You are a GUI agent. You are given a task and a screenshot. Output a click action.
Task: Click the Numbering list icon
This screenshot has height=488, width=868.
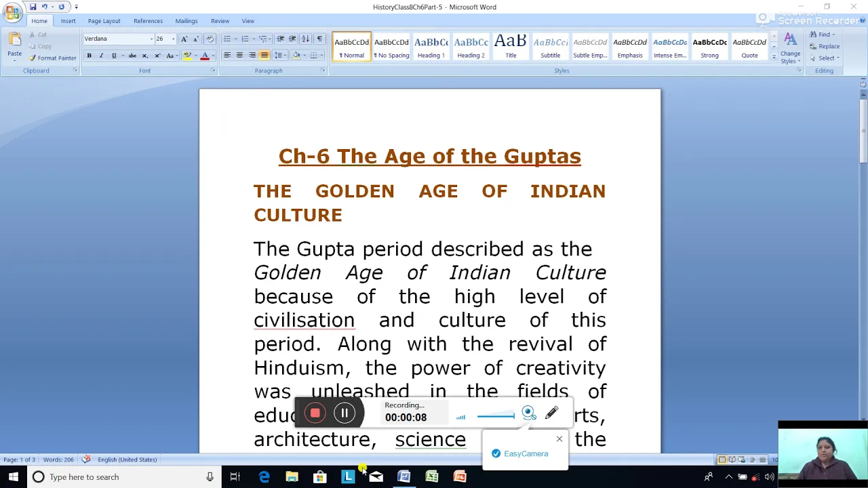[245, 39]
